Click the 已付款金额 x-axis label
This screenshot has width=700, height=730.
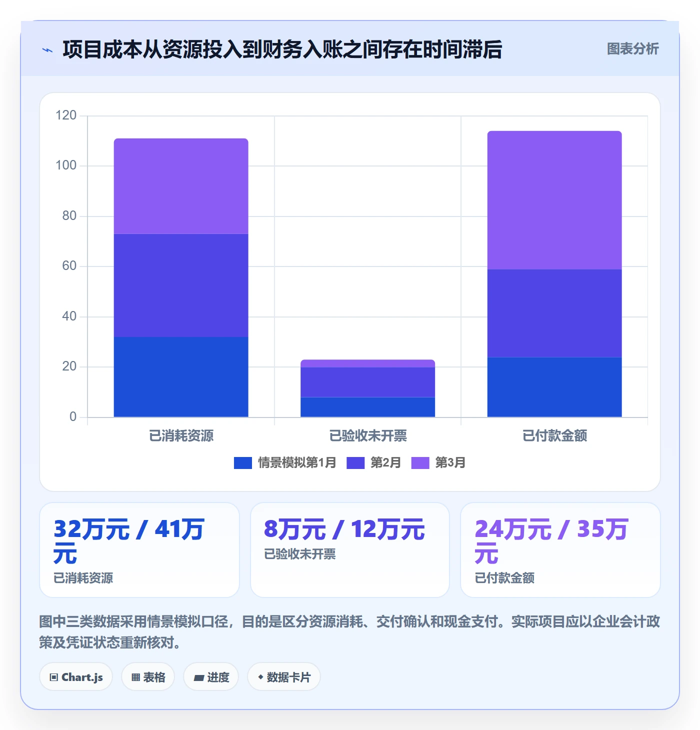tap(554, 435)
